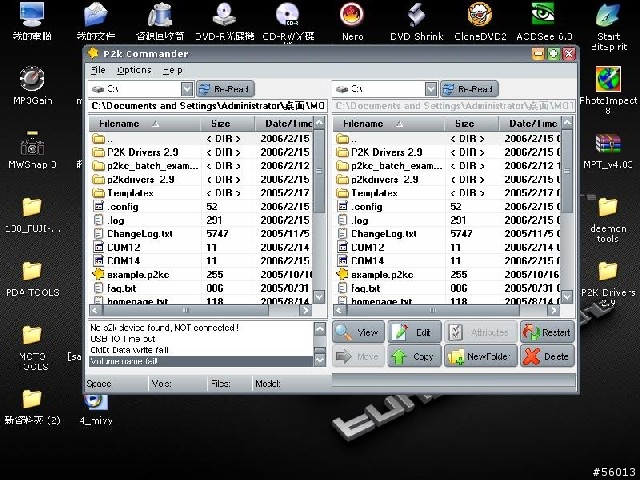
Task: Select example.p2kc star icon in left pane
Action: [98, 274]
